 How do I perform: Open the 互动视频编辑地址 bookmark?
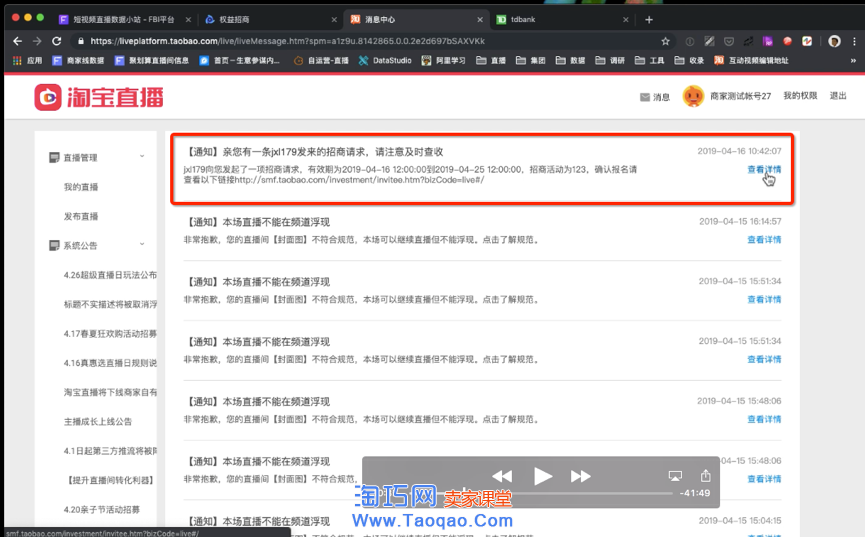pos(751,60)
